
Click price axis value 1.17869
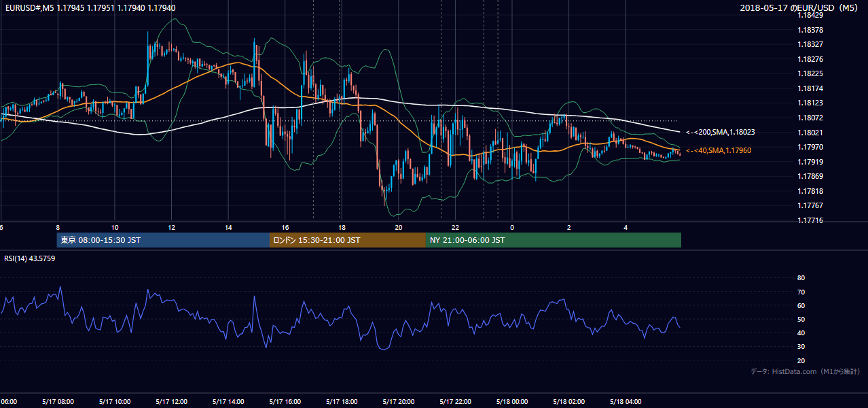click(811, 176)
